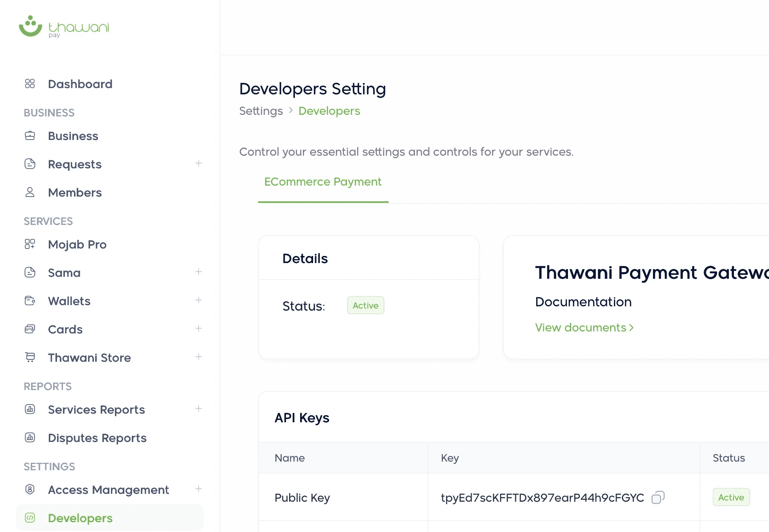Click the Developers Setting title

(313, 89)
